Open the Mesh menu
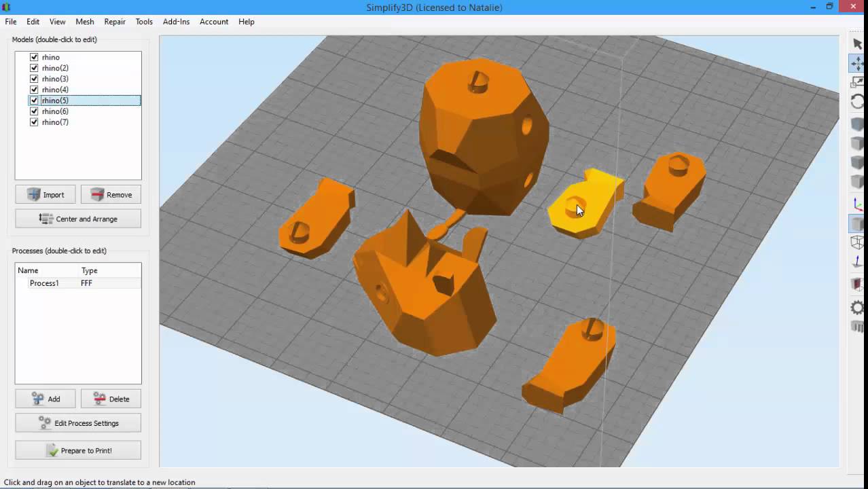The image size is (868, 489). pos(85,22)
